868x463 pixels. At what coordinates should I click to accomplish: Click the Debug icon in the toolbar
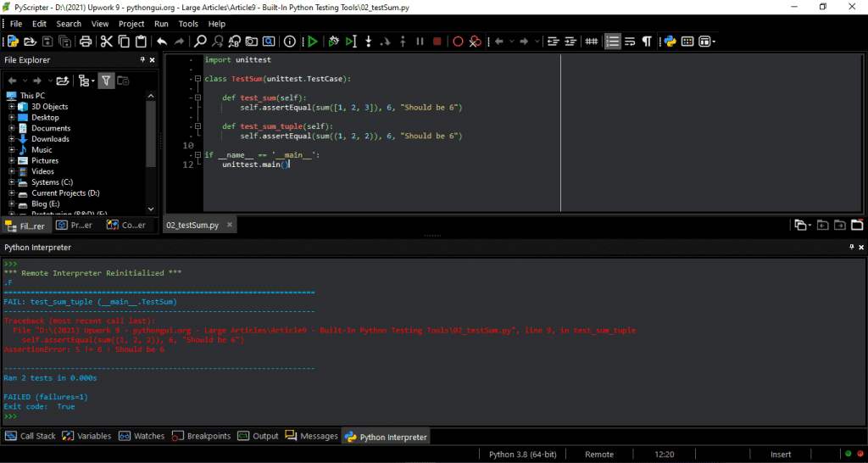pyautogui.click(x=333, y=42)
